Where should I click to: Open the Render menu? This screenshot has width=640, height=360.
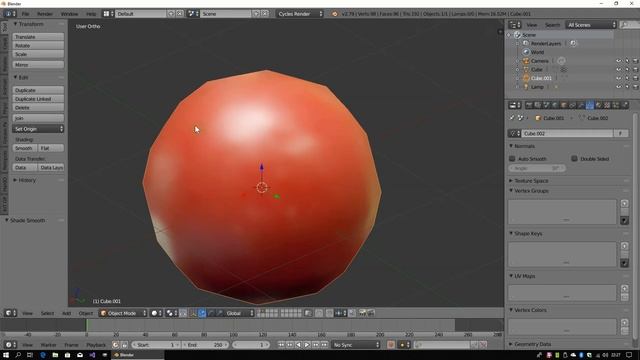coord(45,13)
